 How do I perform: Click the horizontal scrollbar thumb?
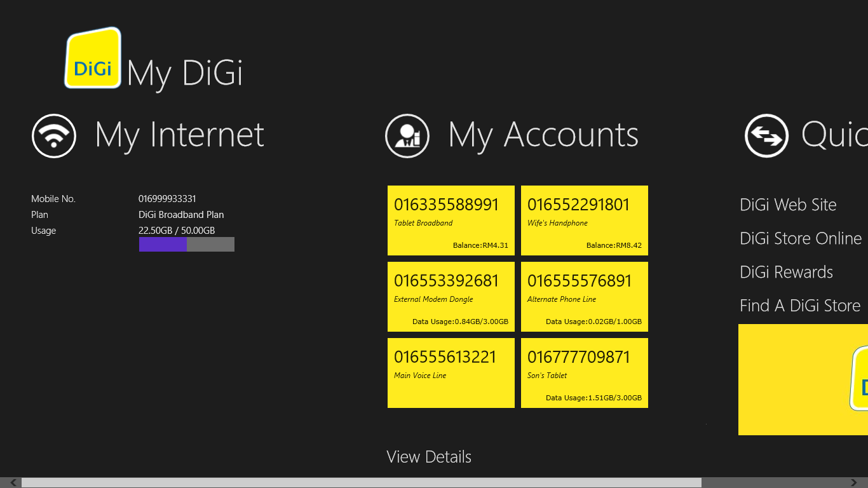362,483
